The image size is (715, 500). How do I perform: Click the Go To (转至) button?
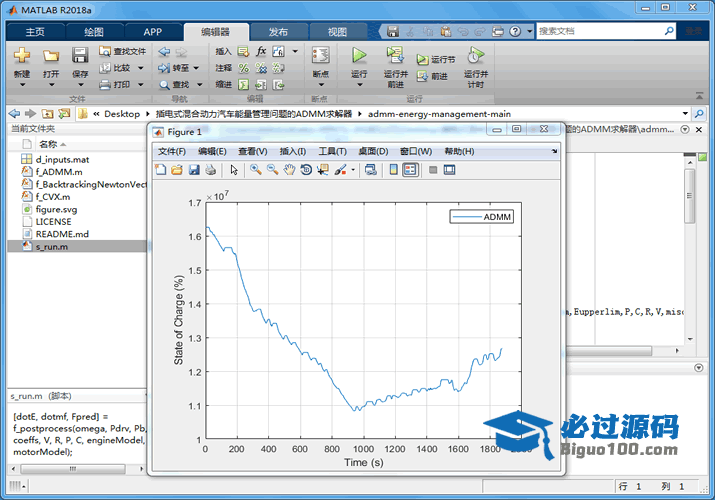point(174,68)
